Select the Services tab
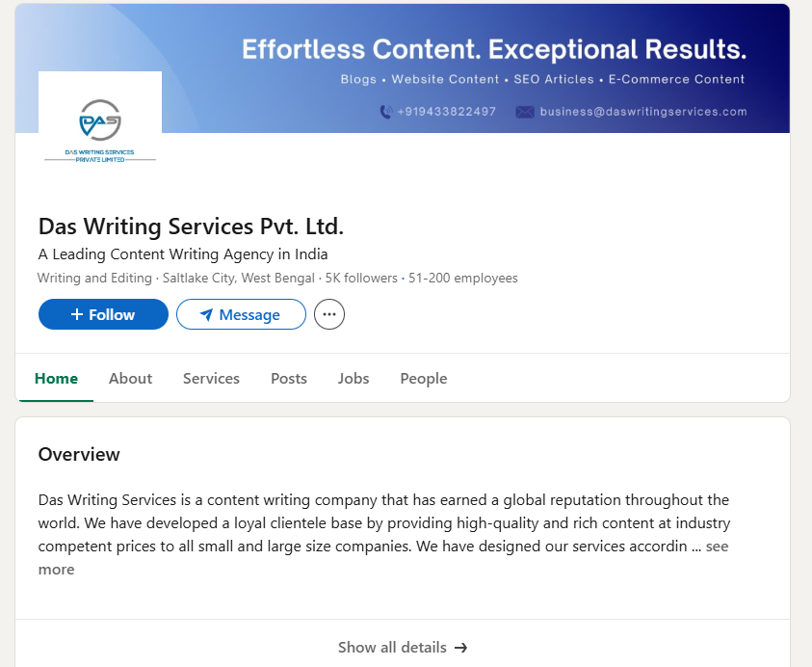The height and width of the screenshot is (667, 812). pos(211,379)
